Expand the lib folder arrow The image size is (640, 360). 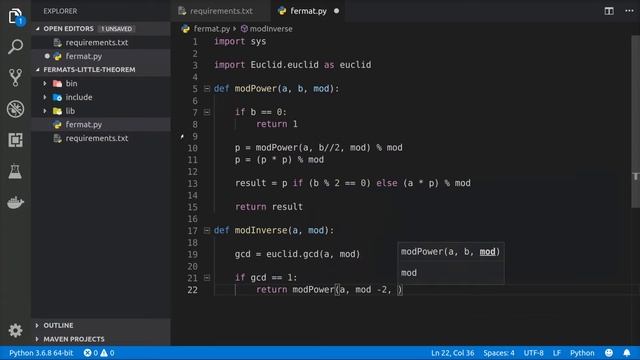click(x=45, y=111)
